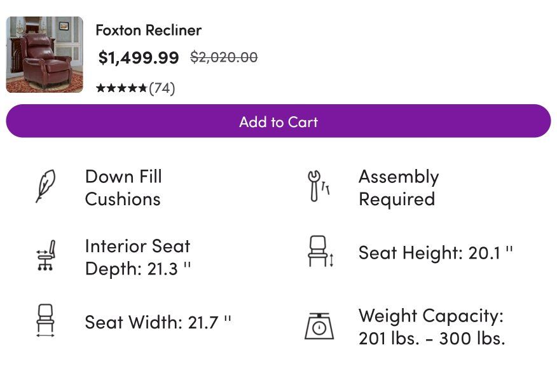
Task: Open the Foxton Recliner title link
Action: (148, 30)
